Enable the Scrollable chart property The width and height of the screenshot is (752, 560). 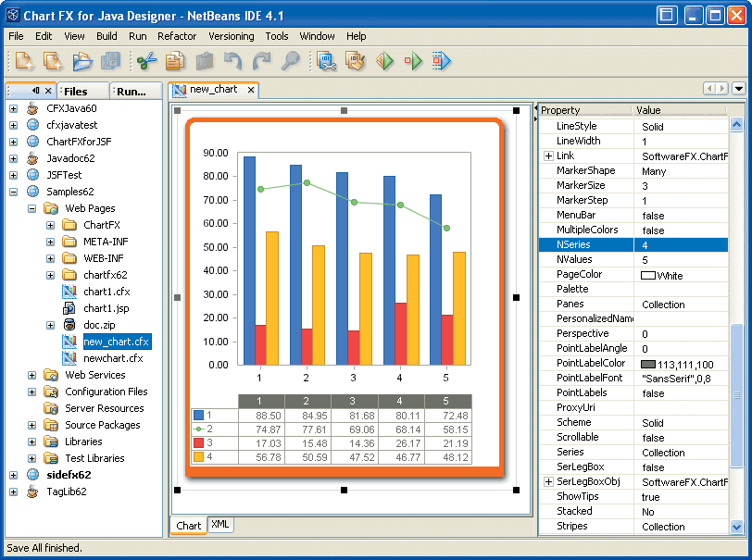652,437
